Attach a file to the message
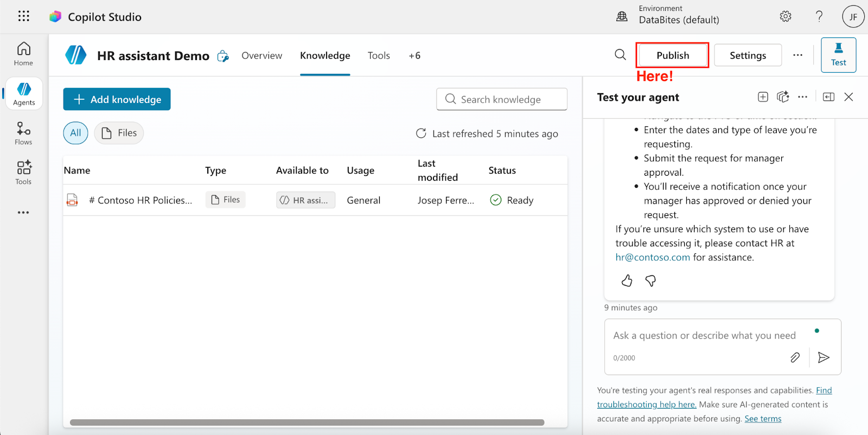The image size is (868, 435). 795,357
